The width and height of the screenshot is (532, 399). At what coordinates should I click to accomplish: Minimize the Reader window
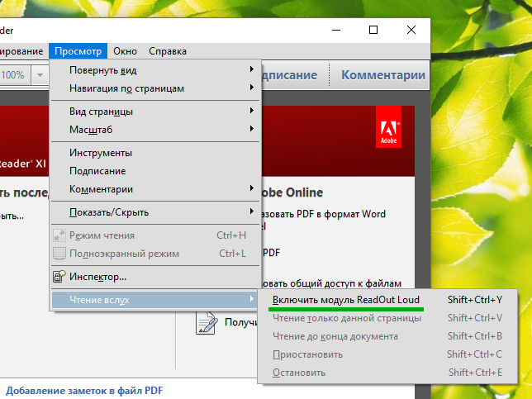pos(336,31)
